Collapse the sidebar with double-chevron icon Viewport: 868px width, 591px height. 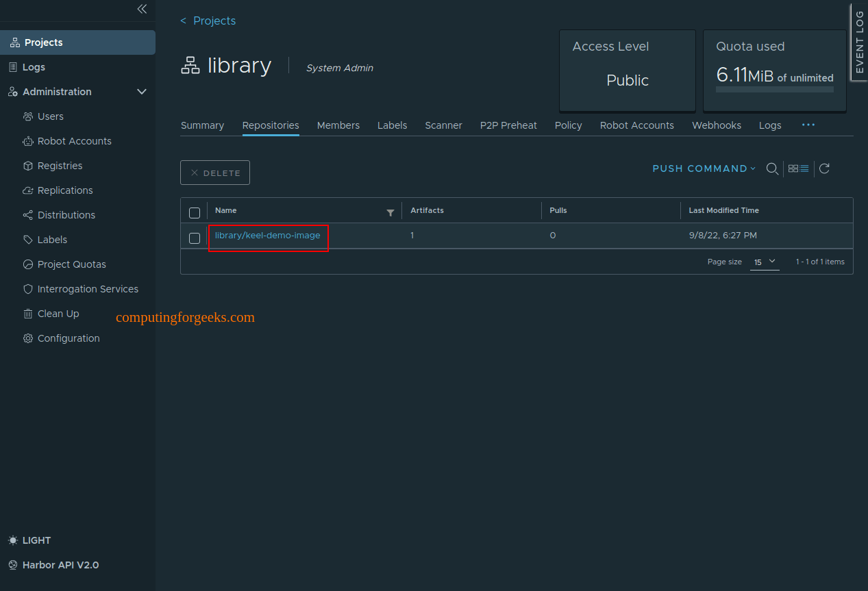click(142, 9)
